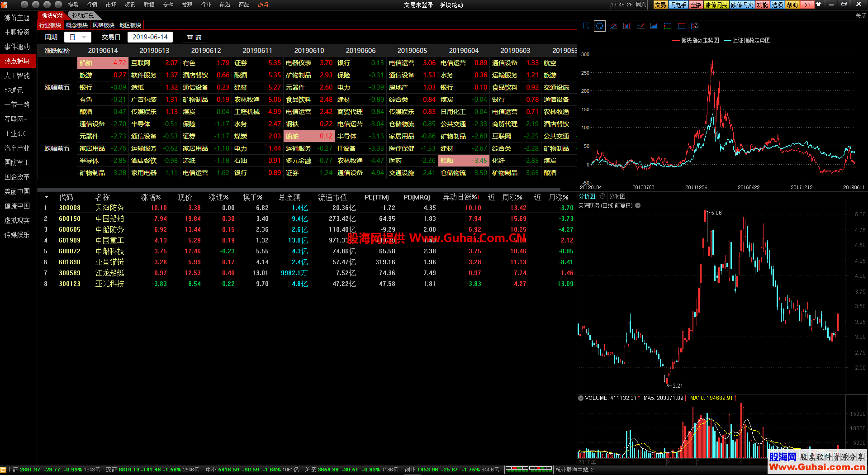Click the round icon before VOLUME label
Screen dimensions: 868x475
pos(581,398)
